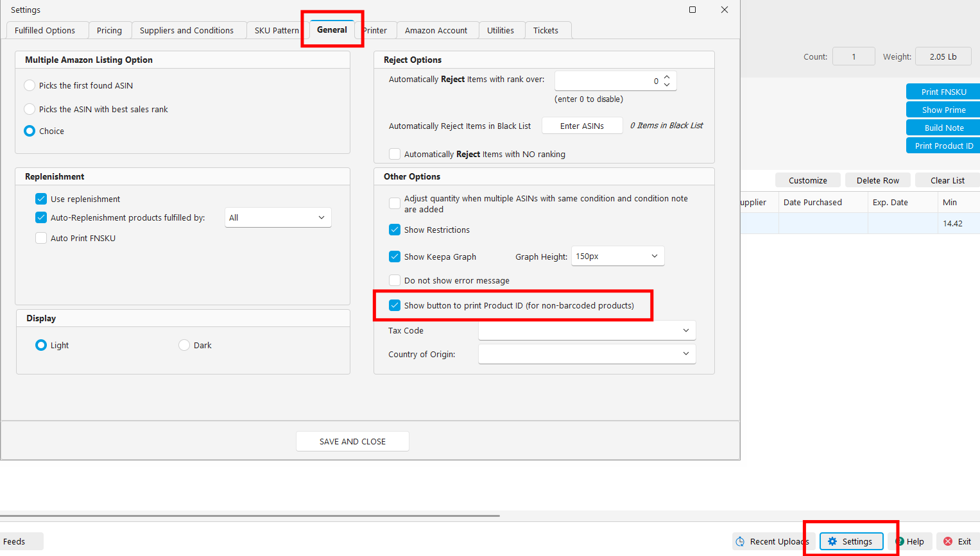The image size is (980, 556).
Task: Select Picks the ASIN with best sales rank
Action: pyautogui.click(x=30, y=109)
